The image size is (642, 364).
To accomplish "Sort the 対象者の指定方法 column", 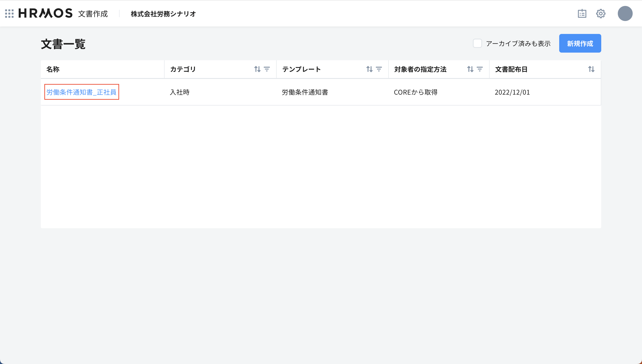I will [x=470, y=69].
